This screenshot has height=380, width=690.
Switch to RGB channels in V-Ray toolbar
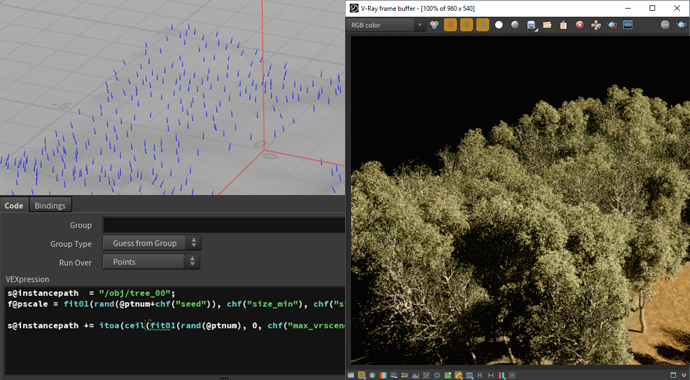(434, 25)
